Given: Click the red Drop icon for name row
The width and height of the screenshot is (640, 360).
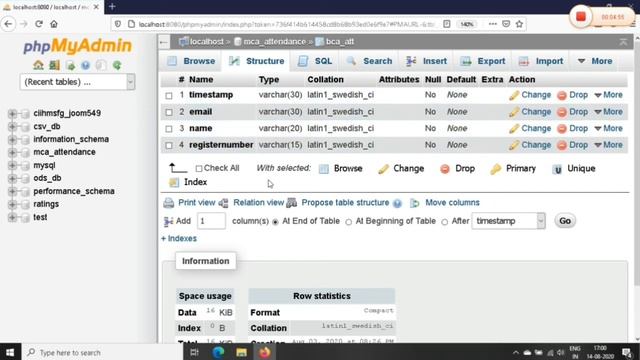Looking at the screenshot, I should pyautogui.click(x=562, y=129).
